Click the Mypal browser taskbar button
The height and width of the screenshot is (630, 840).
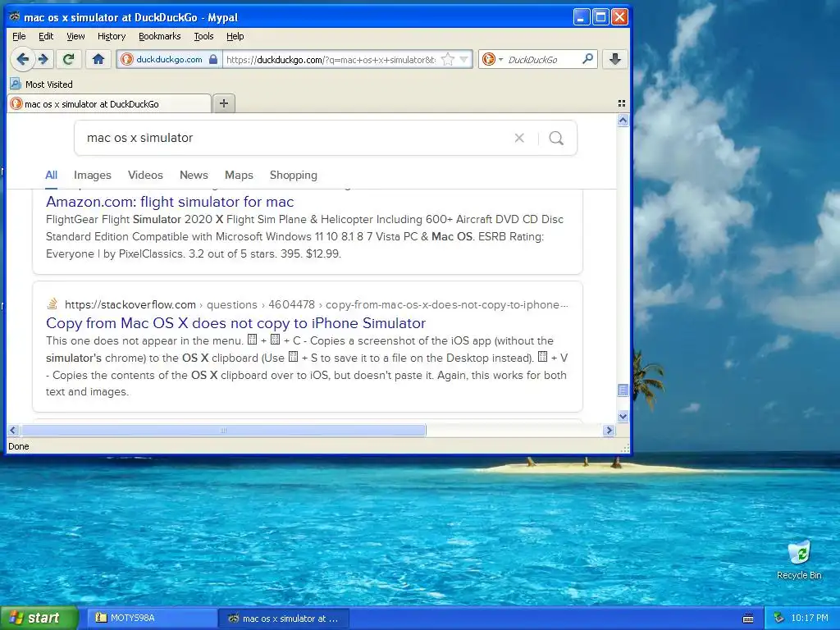284,619
